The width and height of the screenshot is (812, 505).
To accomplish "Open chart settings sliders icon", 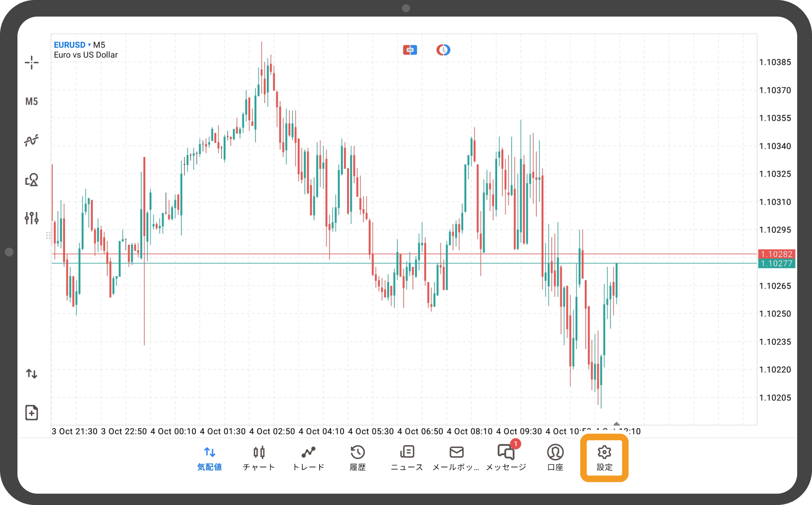I will [31, 218].
